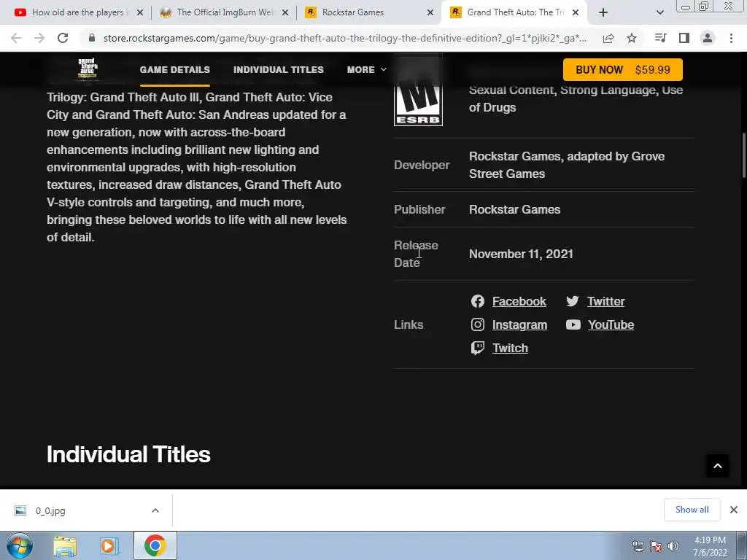This screenshot has width=747, height=560.
Task: Open the Chrome profile avatar
Action: pos(708,38)
